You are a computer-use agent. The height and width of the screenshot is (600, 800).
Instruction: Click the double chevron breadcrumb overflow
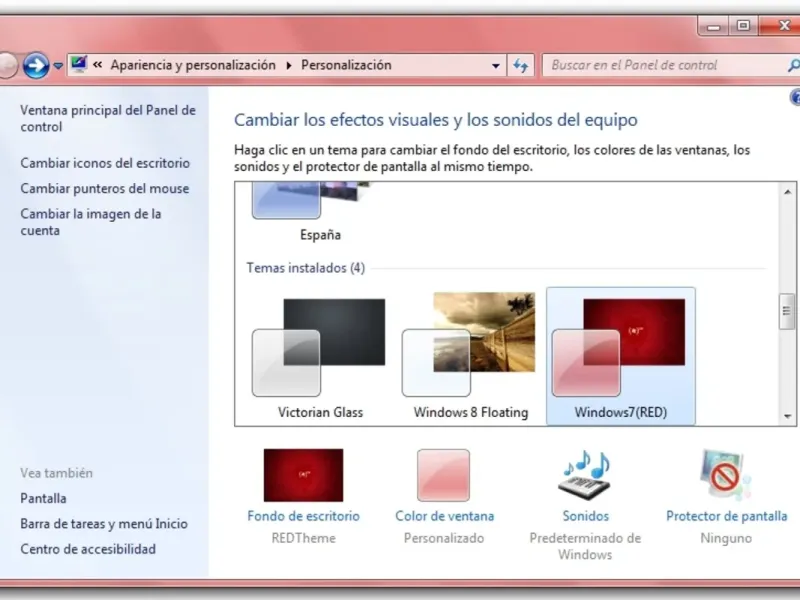[98, 65]
